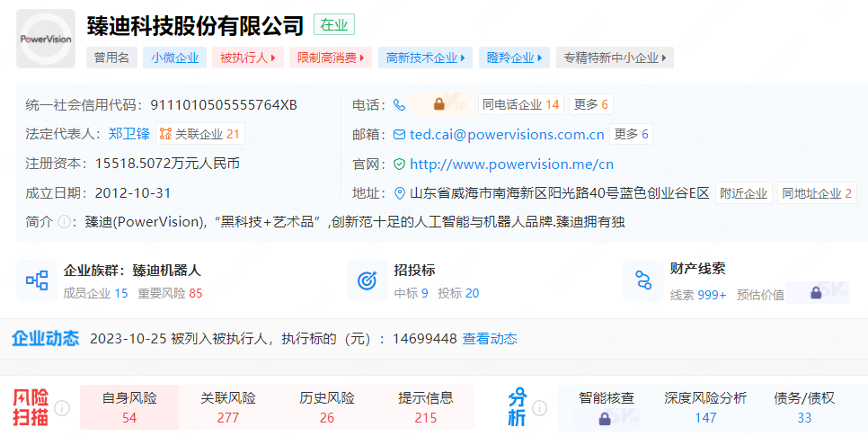Image resolution: width=868 pixels, height=436 pixels.
Task: Click the envelope icon beside email address
Action: tap(400, 135)
